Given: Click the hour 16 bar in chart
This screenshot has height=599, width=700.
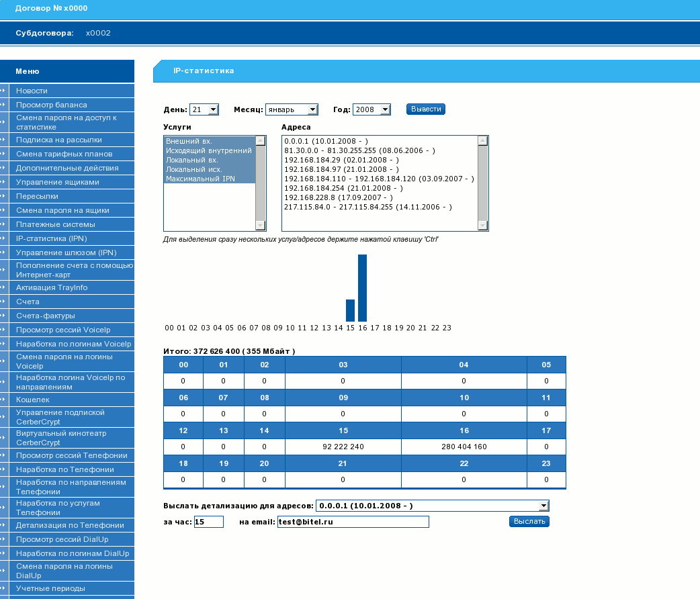Looking at the screenshot, I should (x=362, y=288).
